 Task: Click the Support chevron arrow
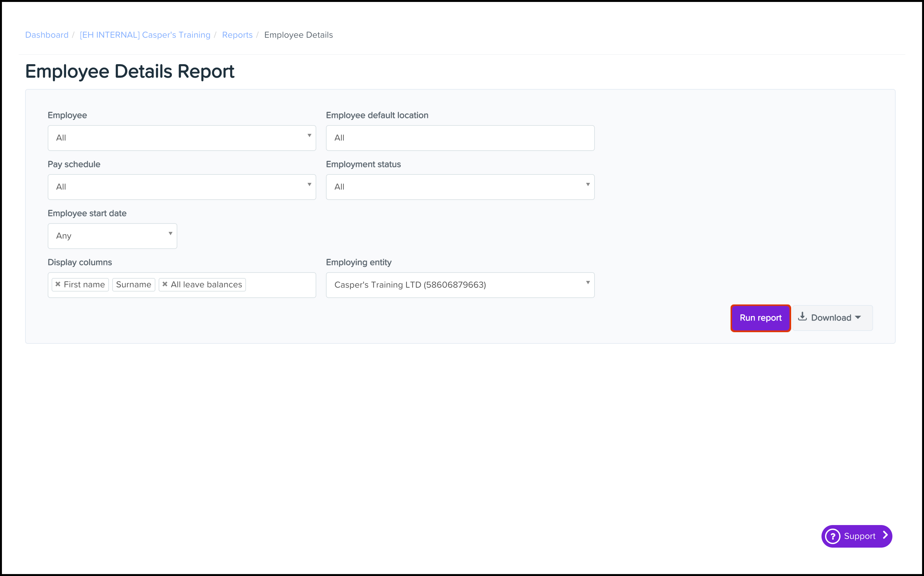(885, 535)
